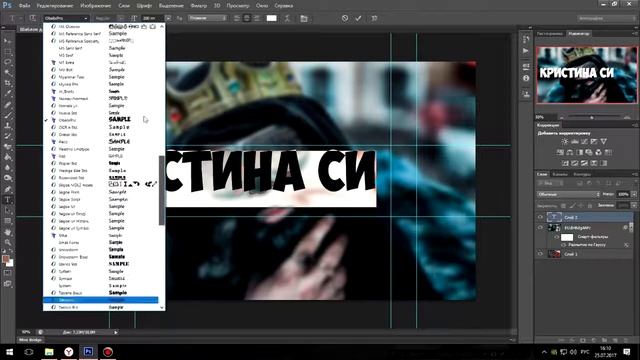This screenshot has height=360, width=640.
Task: Open the Файл menu
Action: pos(24,6)
